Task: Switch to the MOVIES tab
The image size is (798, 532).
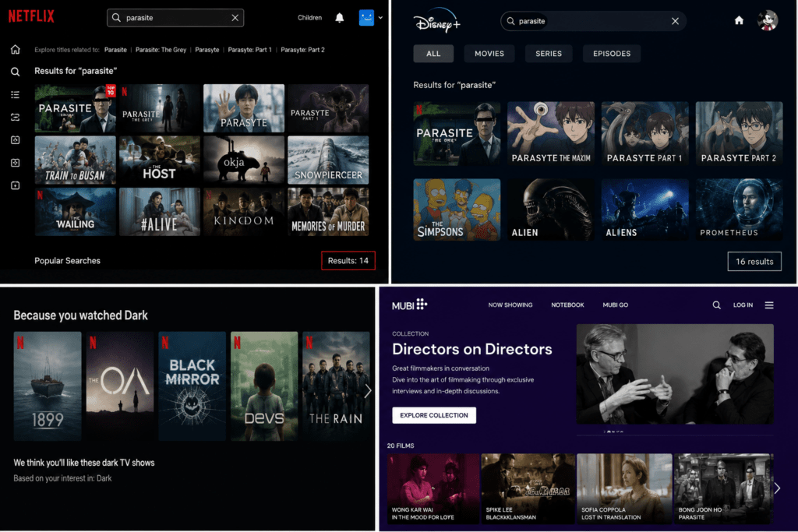Action: point(489,54)
